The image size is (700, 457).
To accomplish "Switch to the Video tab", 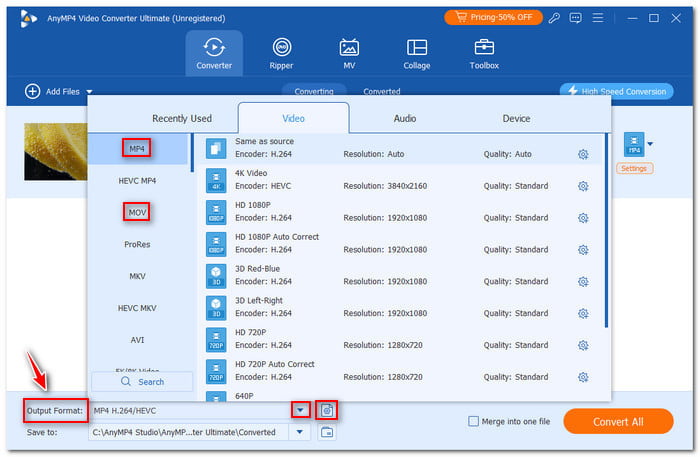I will coord(293,118).
